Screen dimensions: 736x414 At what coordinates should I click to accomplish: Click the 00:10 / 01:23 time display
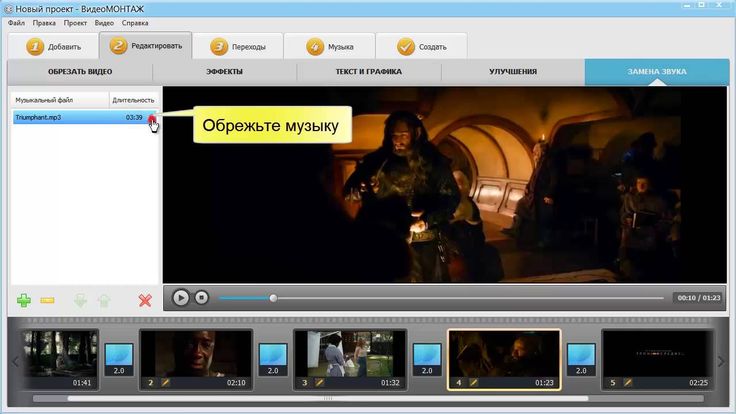(x=698, y=298)
